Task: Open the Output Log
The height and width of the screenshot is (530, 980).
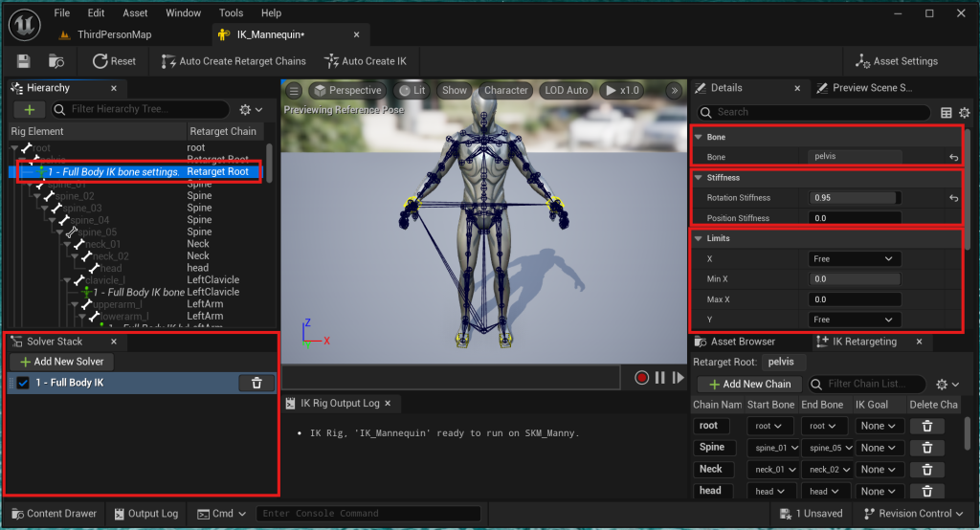Action: coord(146,514)
